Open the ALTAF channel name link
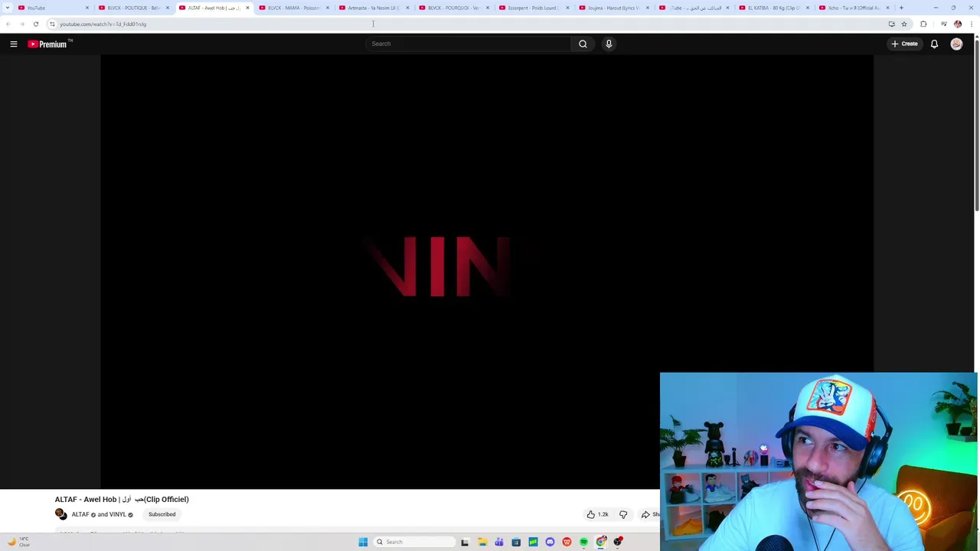Screen dimensions: 980x551 [x=80, y=515]
